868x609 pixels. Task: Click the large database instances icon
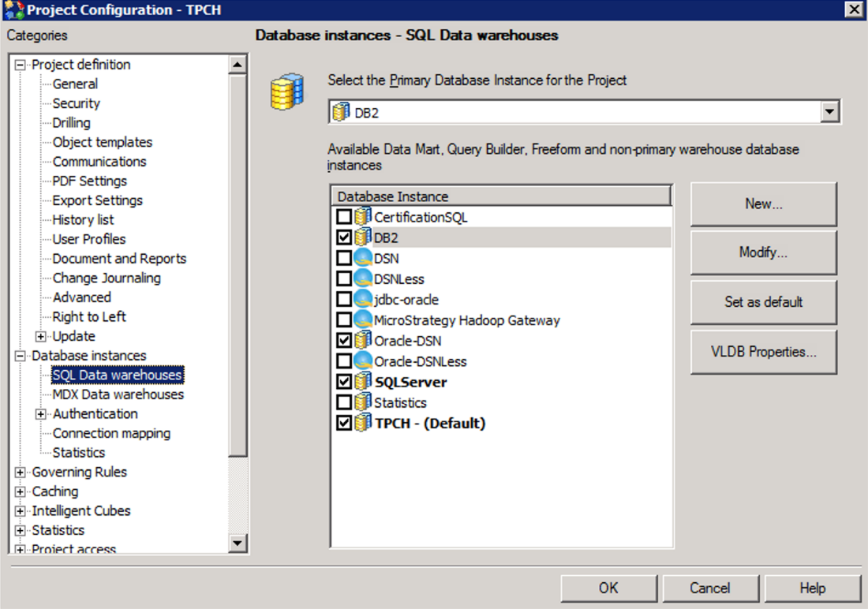(x=287, y=92)
